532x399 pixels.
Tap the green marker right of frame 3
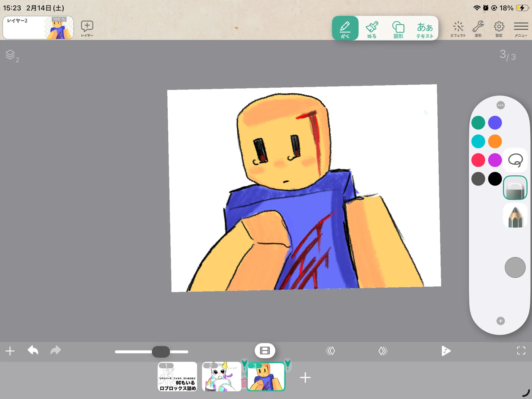click(x=288, y=365)
